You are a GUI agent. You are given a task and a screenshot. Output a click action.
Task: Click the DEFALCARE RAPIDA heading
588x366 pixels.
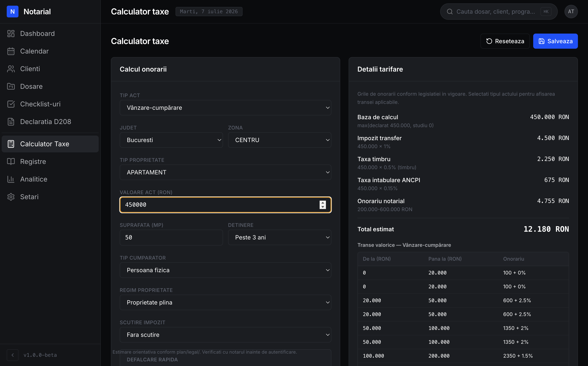click(152, 360)
